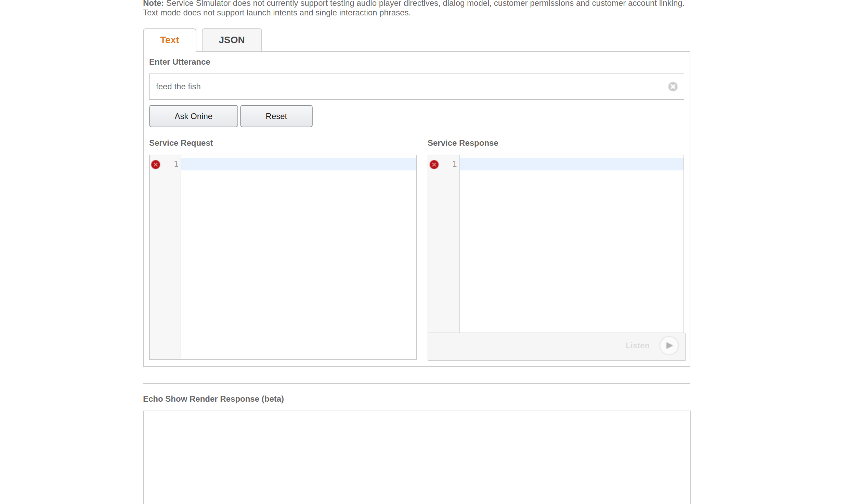Click the Ask Onine button
Screen dimensions: 846x504
[x=193, y=116]
